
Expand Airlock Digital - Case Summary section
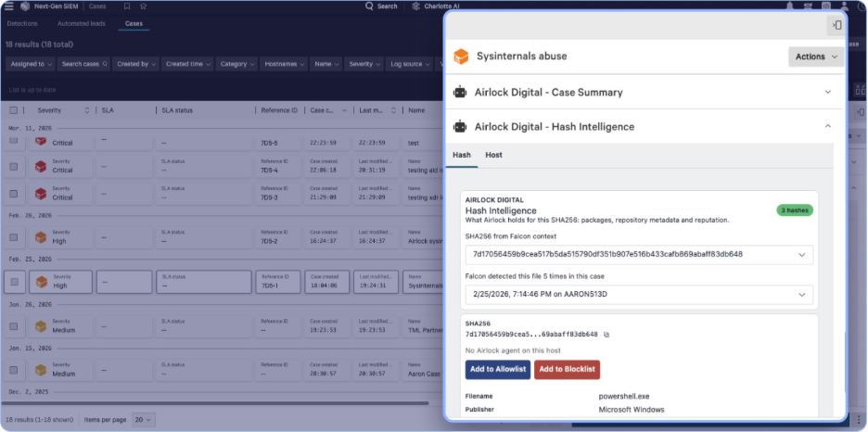point(828,93)
